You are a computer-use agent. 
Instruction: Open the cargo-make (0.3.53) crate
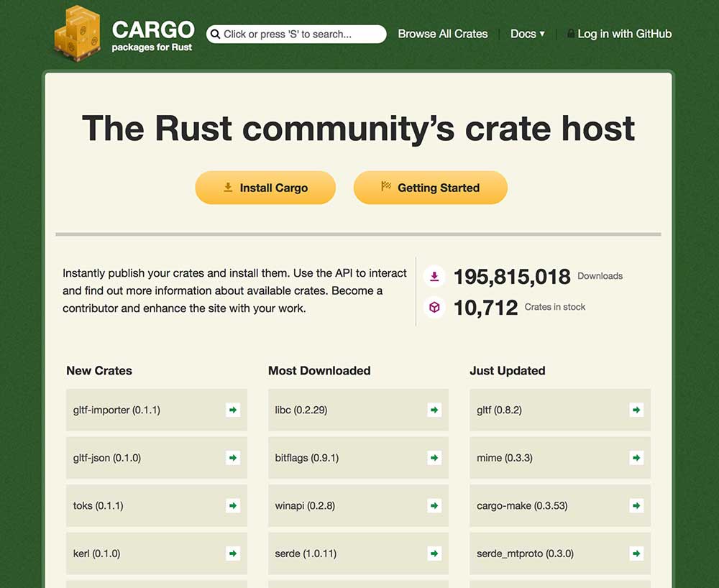560,505
